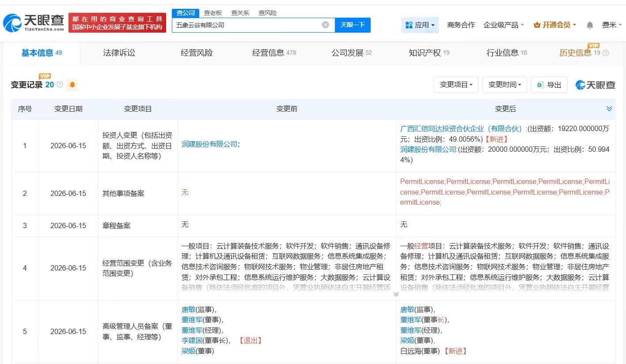Select the 查关系 search tab
626x364 pixels.
pyautogui.click(x=240, y=13)
